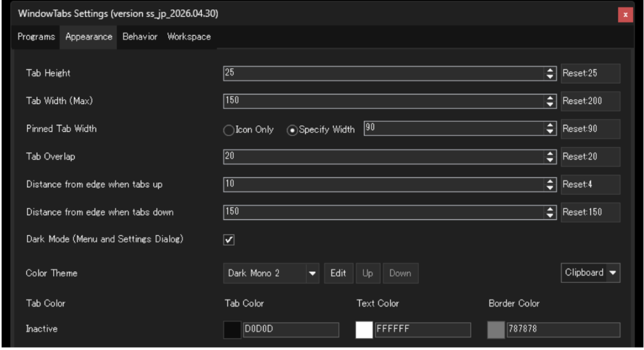Open the Programs tab
This screenshot has width=644, height=350.
point(36,37)
